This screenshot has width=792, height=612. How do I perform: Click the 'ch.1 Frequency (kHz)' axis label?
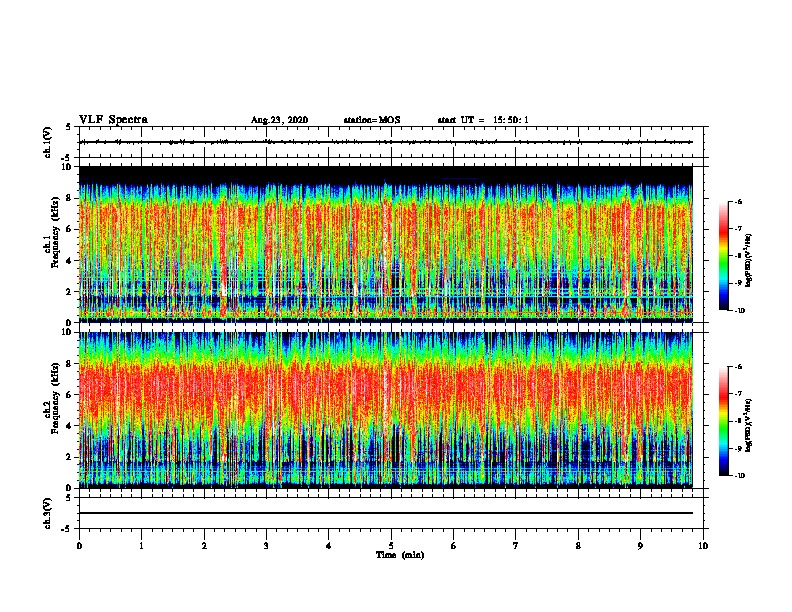pyautogui.click(x=52, y=232)
